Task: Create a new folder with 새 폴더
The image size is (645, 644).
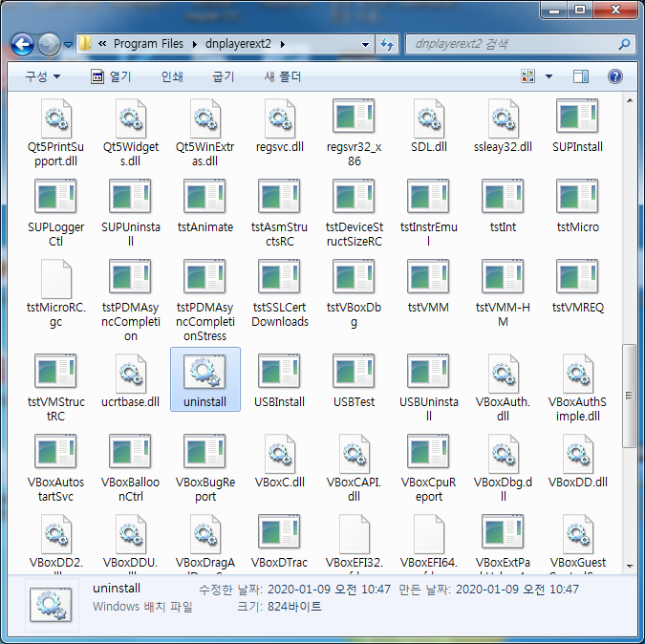Action: tap(283, 76)
